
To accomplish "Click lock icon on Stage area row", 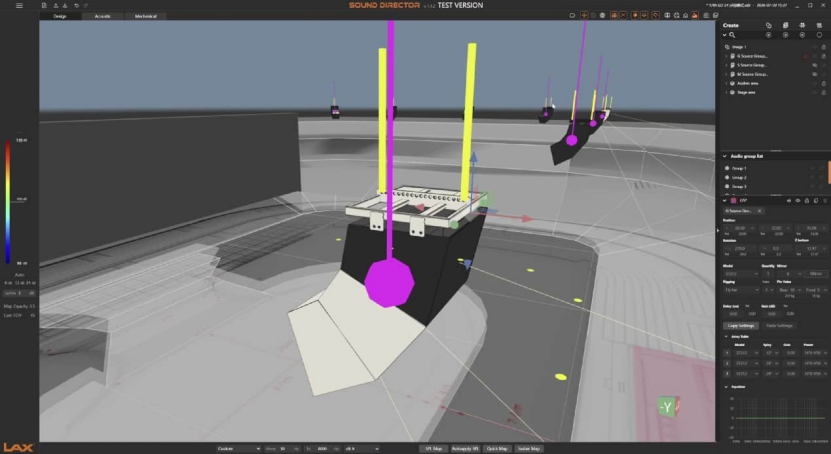I will (824, 92).
